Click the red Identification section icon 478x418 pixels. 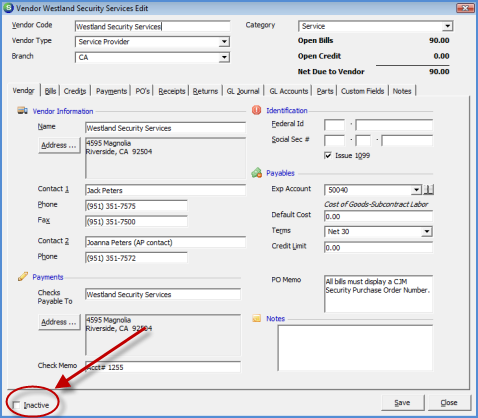(x=256, y=110)
